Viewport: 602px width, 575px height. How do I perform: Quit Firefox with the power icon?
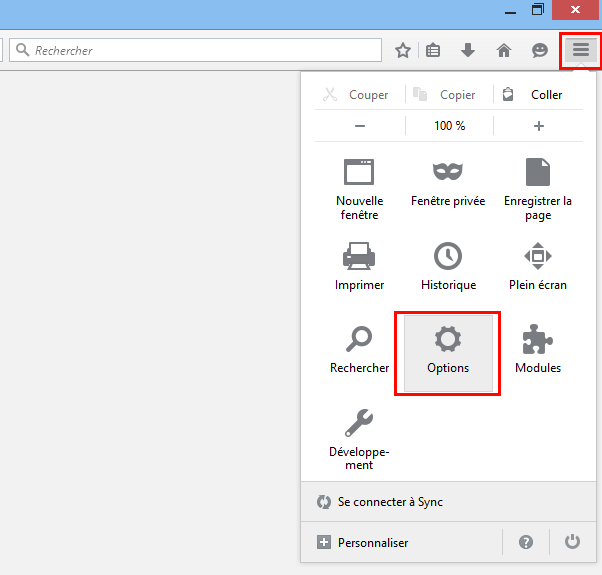(572, 542)
